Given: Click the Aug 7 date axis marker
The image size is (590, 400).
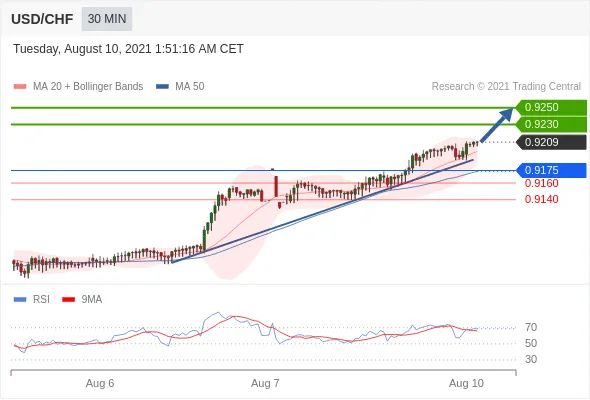Looking at the screenshot, I should (265, 383).
